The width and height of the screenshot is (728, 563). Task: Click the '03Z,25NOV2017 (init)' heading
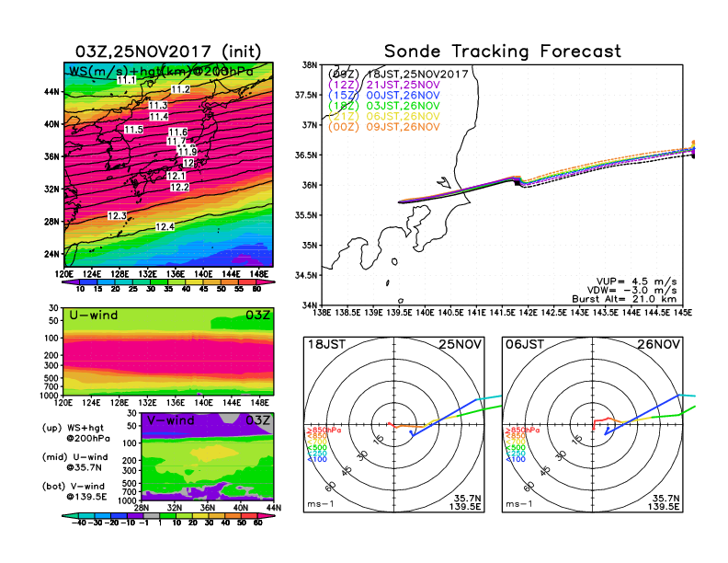click(169, 52)
